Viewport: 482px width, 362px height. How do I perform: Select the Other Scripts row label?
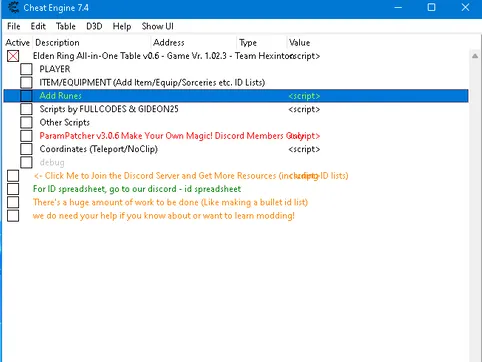point(65,122)
